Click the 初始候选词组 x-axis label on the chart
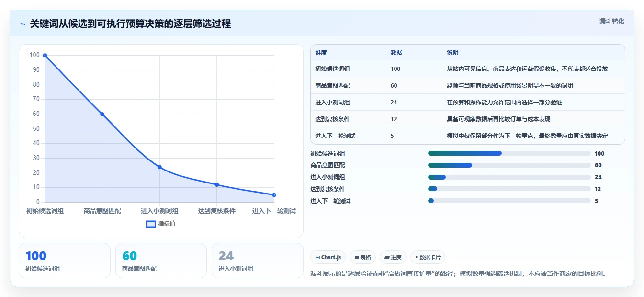This screenshot has height=297, width=644. [45, 211]
